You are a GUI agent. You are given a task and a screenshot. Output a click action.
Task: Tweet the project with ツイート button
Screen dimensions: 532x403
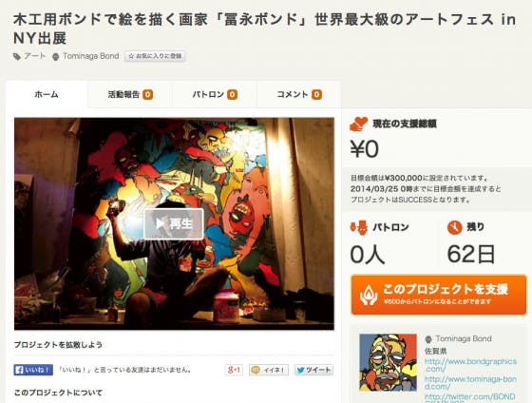(x=313, y=370)
